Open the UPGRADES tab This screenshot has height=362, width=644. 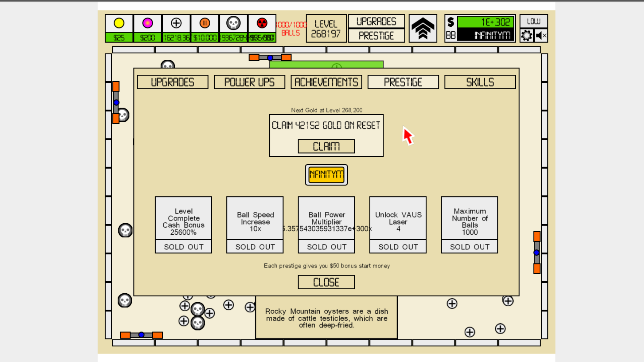(172, 82)
